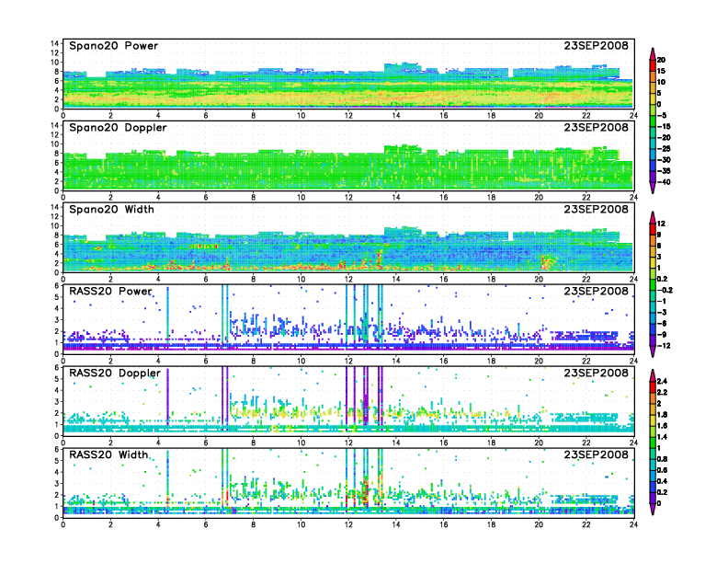Click the 23SEP2008 date in RASS20 Doppler panel
Viewport: 728px width, 563px height.
[597, 373]
